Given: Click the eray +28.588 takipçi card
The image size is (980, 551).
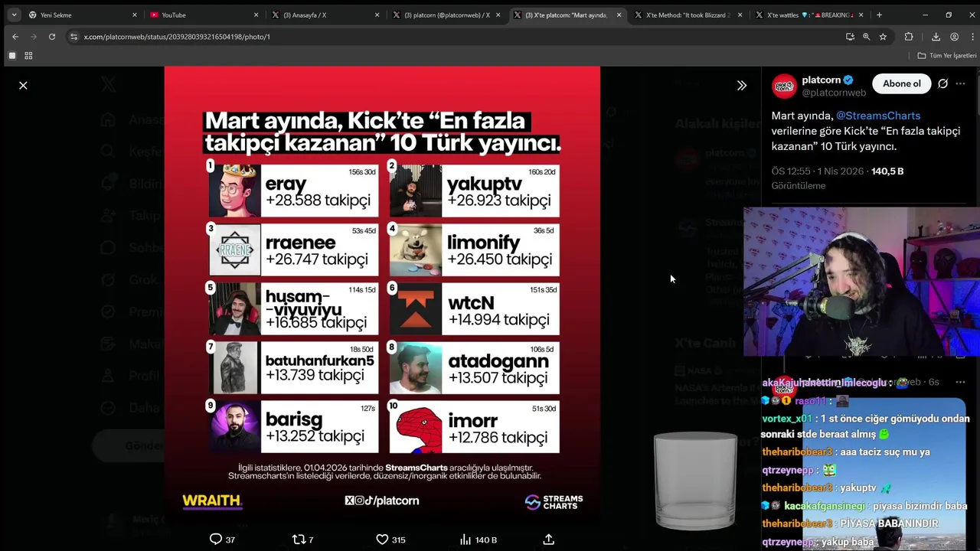Looking at the screenshot, I should (x=293, y=191).
